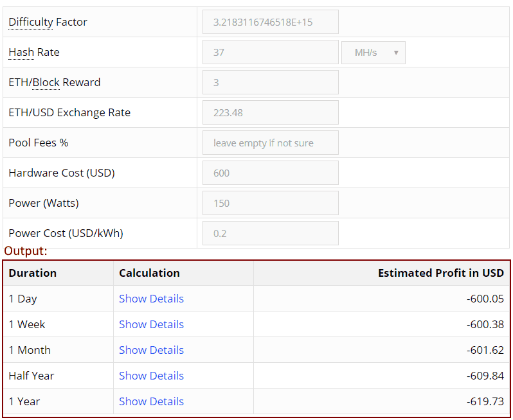The height and width of the screenshot is (420, 513).
Task: Click the Hash Rate value field
Action: [270, 52]
